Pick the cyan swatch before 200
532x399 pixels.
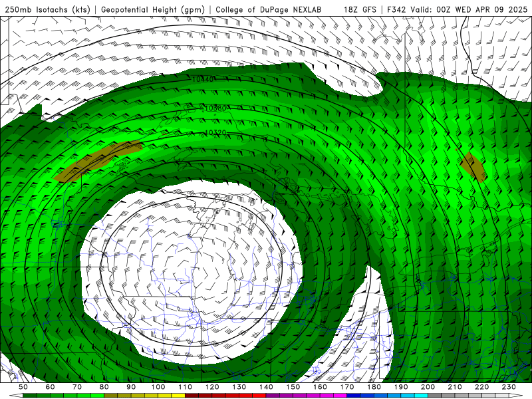tap(422, 396)
